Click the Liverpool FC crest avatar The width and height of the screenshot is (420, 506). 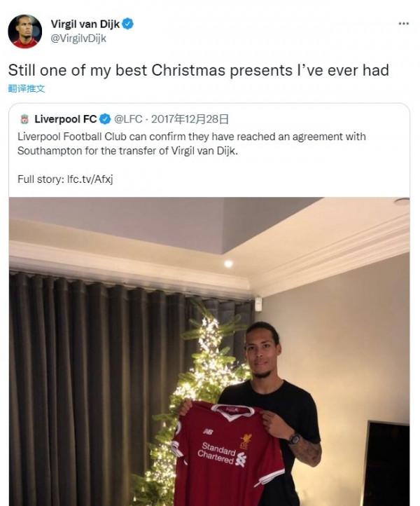(24, 119)
